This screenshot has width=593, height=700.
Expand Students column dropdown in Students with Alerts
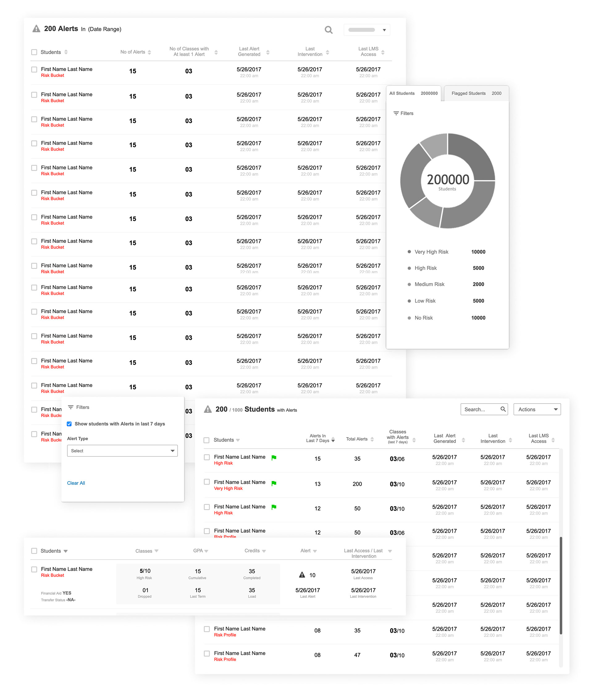pos(238,440)
